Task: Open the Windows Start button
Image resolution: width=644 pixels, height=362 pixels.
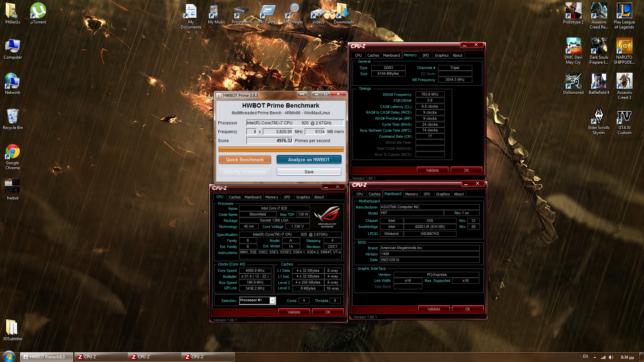Action: [9, 356]
